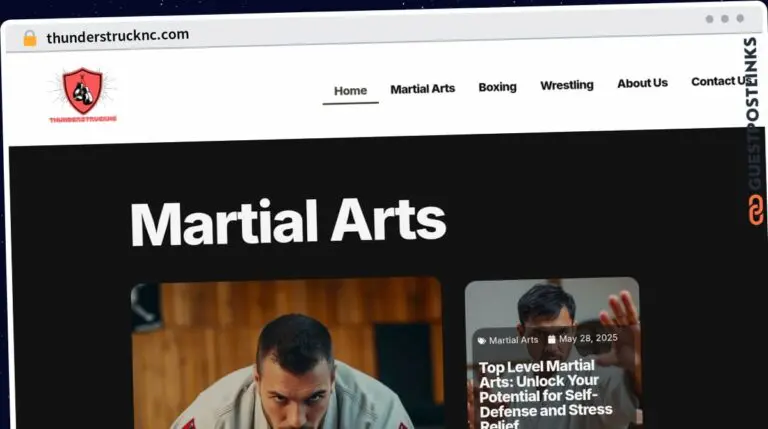The width and height of the screenshot is (768, 429).
Task: Open the About Us page
Action: click(642, 83)
